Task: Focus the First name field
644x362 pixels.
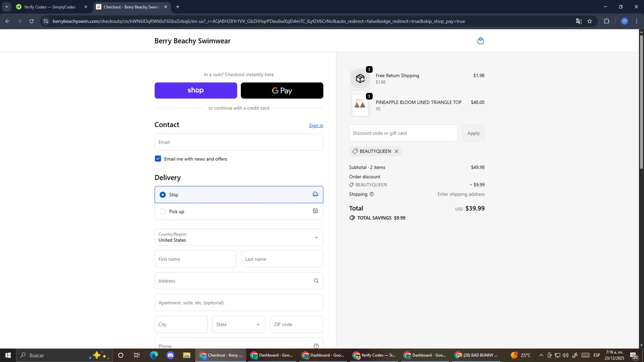Action: coord(195,259)
